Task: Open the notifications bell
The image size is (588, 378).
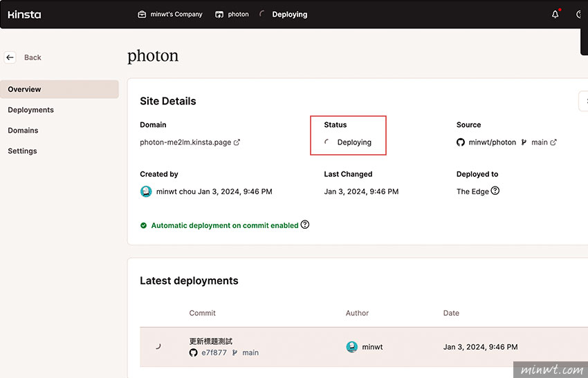Action: (x=555, y=15)
